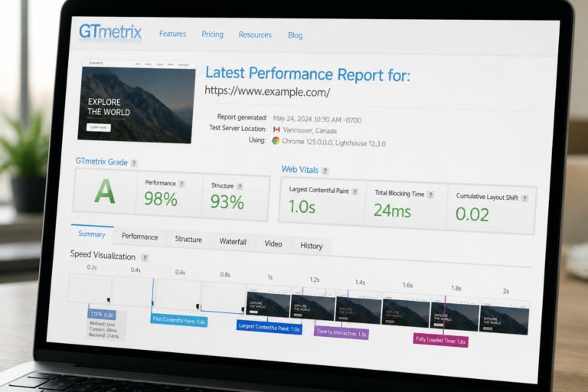The width and height of the screenshot is (588, 392).
Task: Open the Pricing page link
Action: (212, 34)
